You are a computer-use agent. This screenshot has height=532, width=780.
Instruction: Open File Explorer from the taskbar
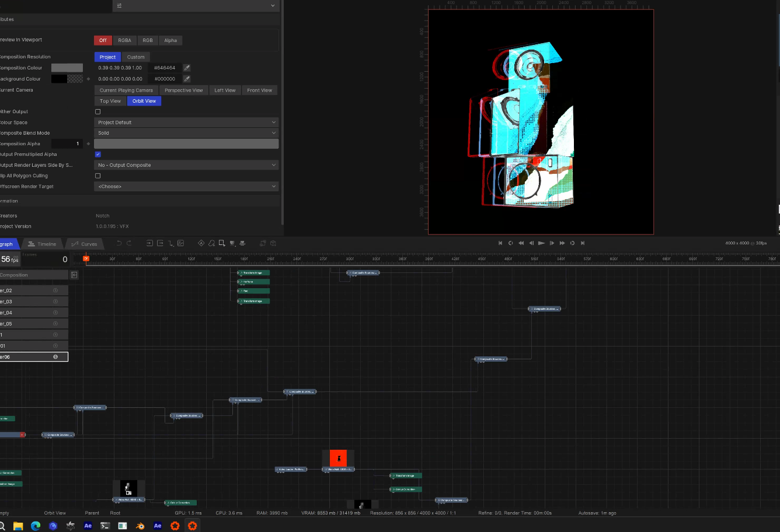[18, 526]
